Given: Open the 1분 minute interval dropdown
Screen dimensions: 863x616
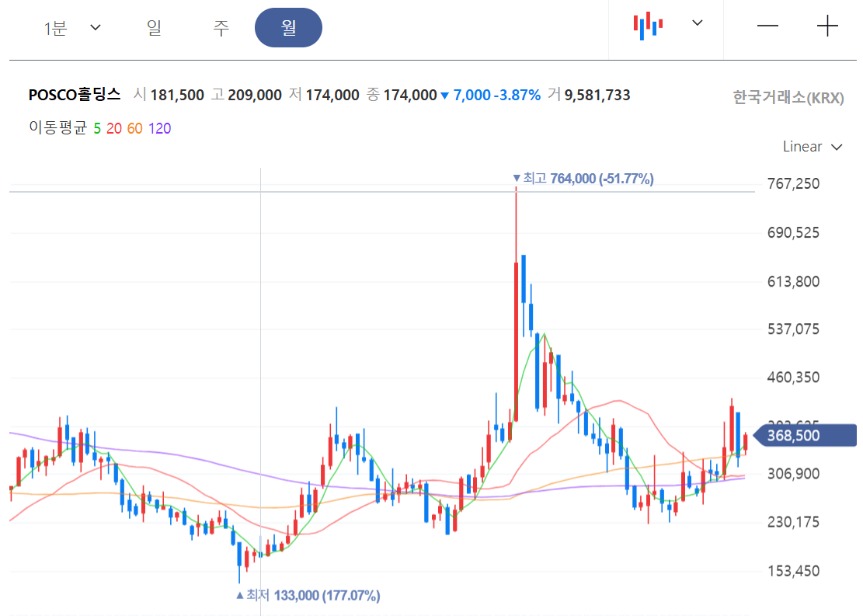Looking at the screenshot, I should [x=72, y=27].
